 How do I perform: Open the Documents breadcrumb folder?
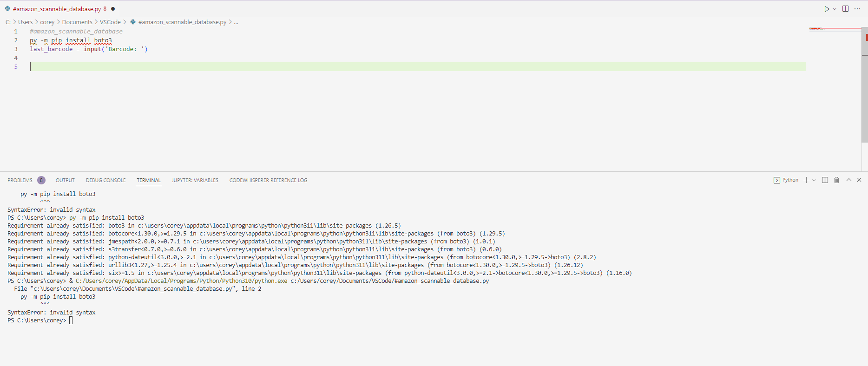tap(77, 22)
